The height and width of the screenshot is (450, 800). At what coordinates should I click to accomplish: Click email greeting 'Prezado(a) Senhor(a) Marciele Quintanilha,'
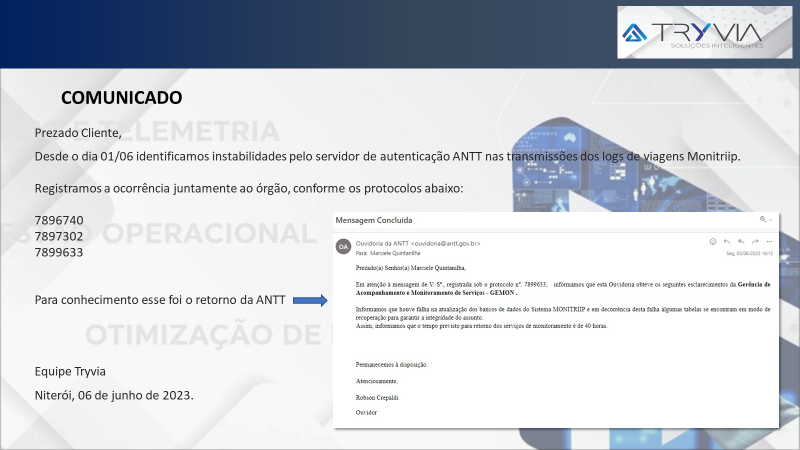(411, 268)
